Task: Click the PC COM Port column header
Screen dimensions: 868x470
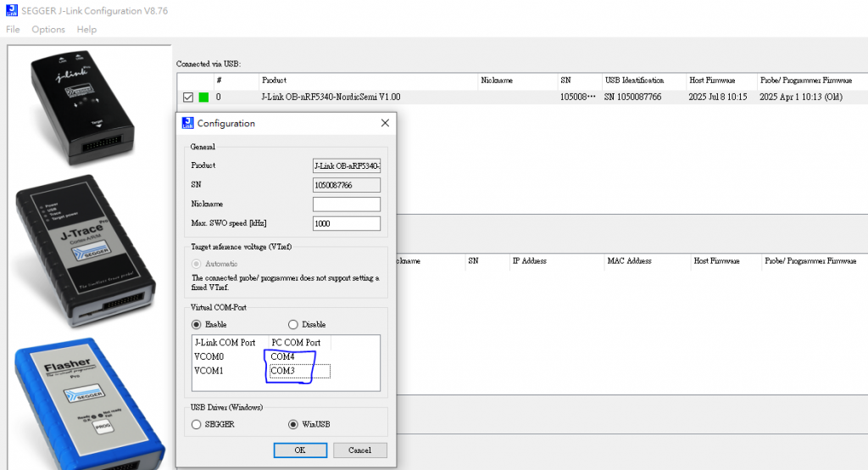Action: click(x=299, y=343)
